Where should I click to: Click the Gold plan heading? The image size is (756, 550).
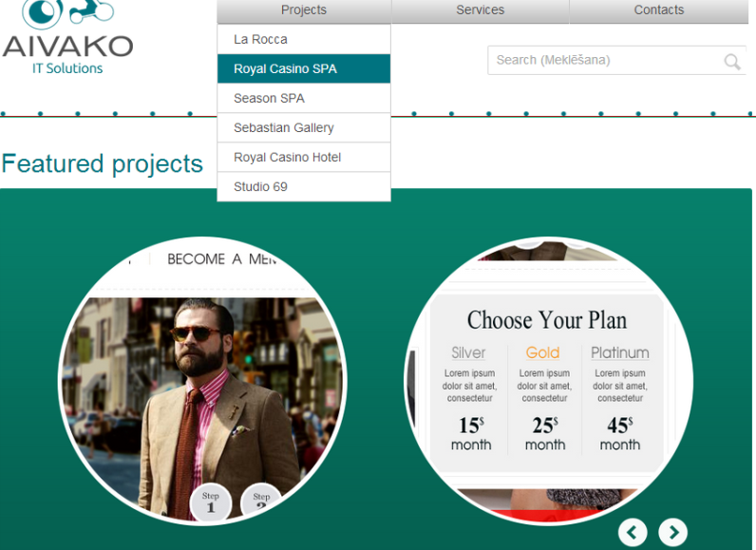tap(542, 352)
